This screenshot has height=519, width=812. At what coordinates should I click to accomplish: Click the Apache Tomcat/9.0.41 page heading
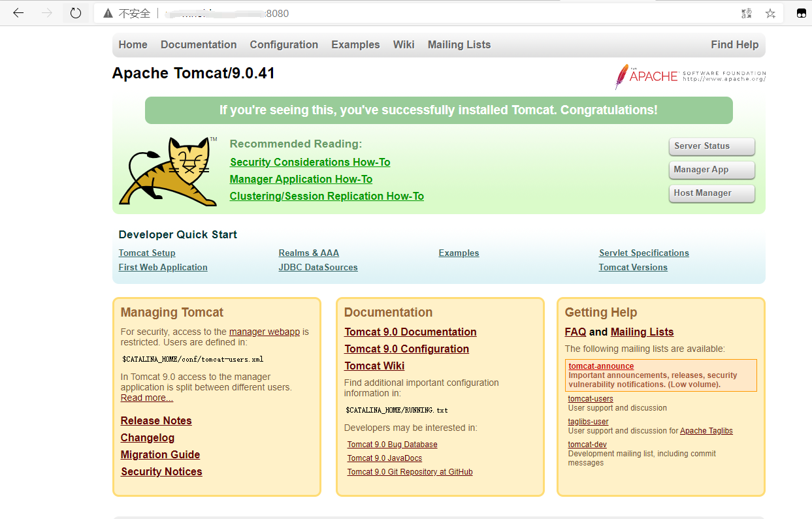(193, 73)
